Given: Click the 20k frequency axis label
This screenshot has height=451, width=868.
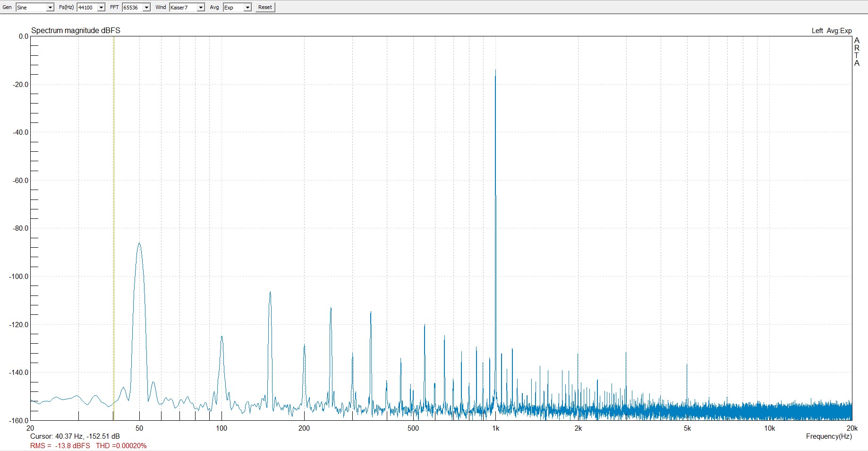Looking at the screenshot, I should (852, 428).
